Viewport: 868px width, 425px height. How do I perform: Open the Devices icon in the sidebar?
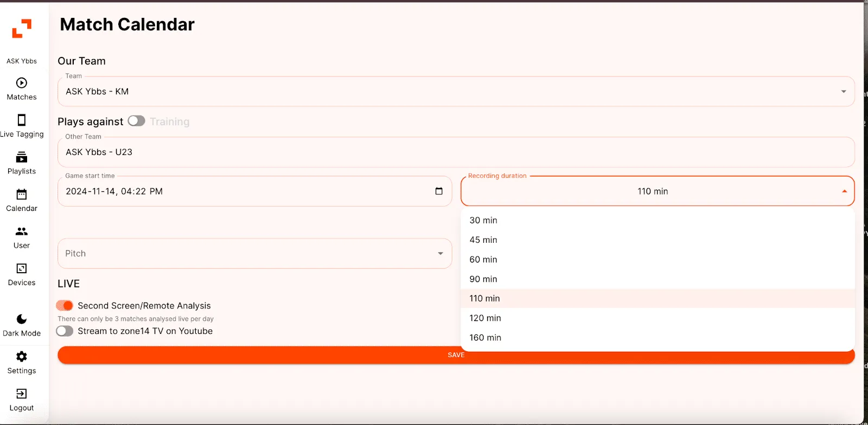[x=22, y=268]
